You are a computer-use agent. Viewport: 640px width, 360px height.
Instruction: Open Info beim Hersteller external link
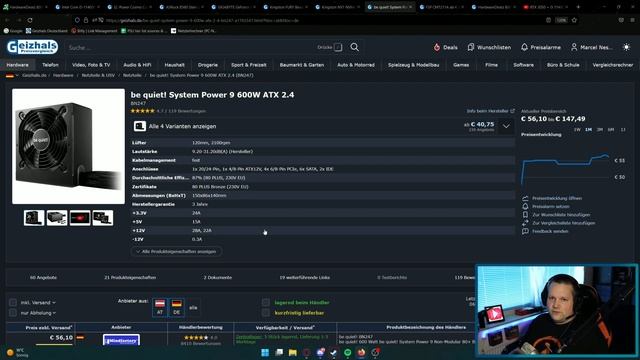(x=491, y=111)
